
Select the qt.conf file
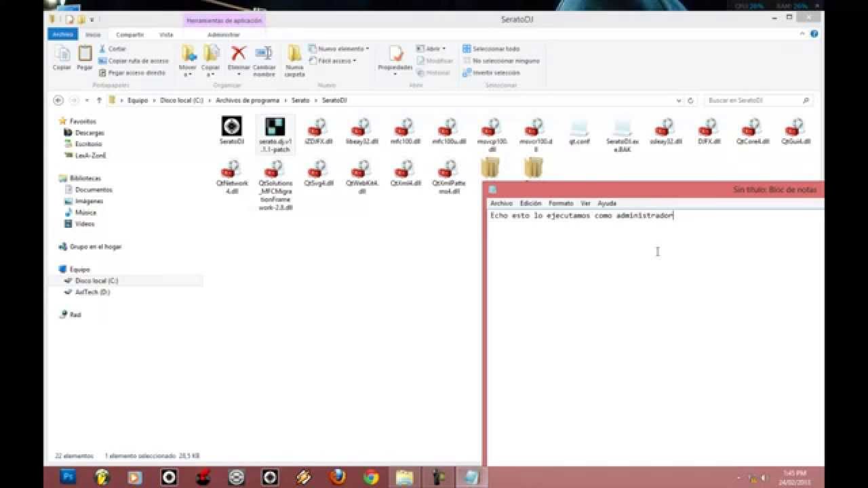click(578, 131)
